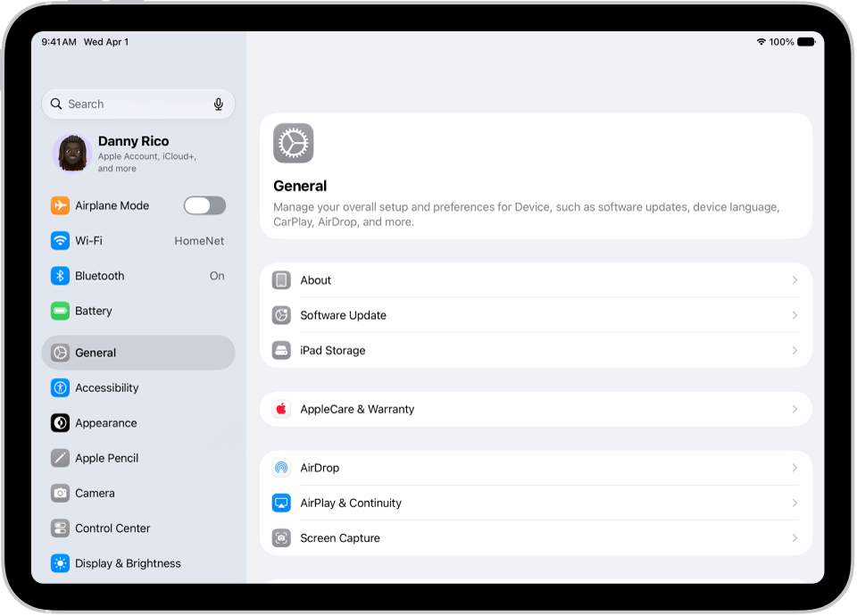Open the Danny Rico account name

click(x=133, y=141)
